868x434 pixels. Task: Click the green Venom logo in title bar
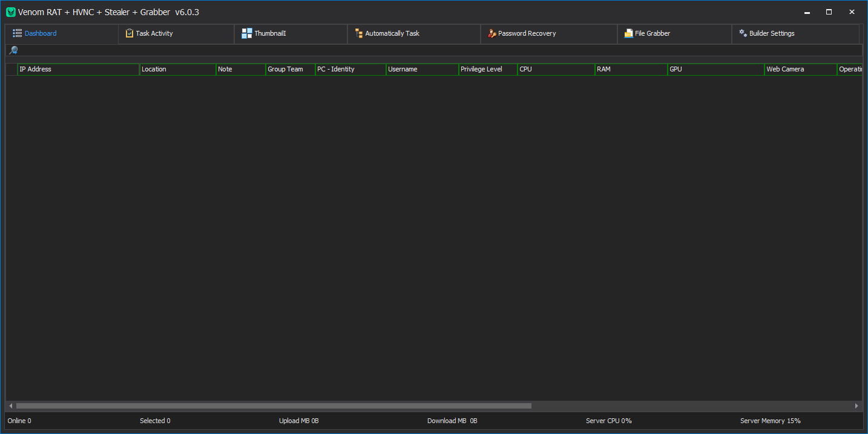(x=11, y=12)
